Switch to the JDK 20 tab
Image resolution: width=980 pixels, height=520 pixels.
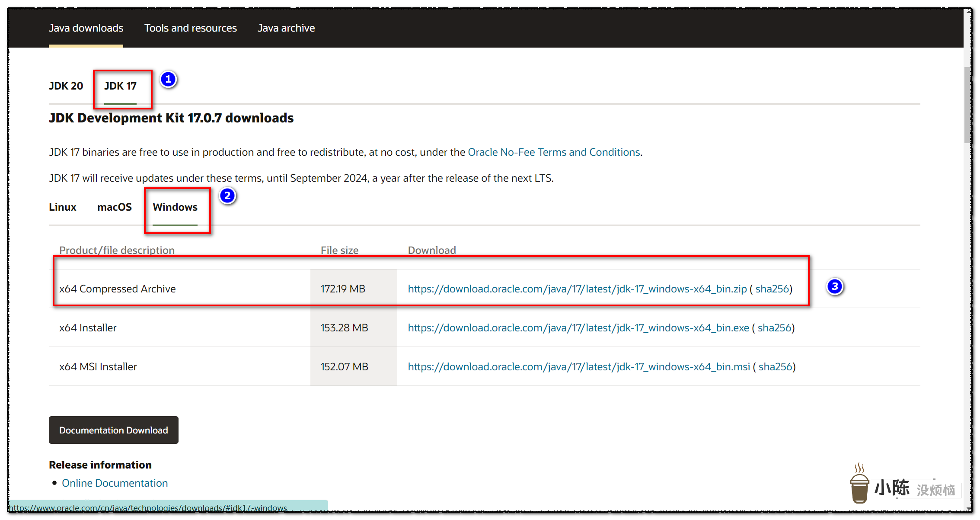pos(66,86)
